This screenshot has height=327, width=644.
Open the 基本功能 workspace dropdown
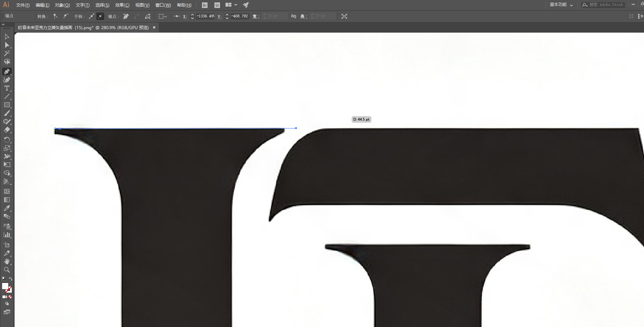coord(561,5)
